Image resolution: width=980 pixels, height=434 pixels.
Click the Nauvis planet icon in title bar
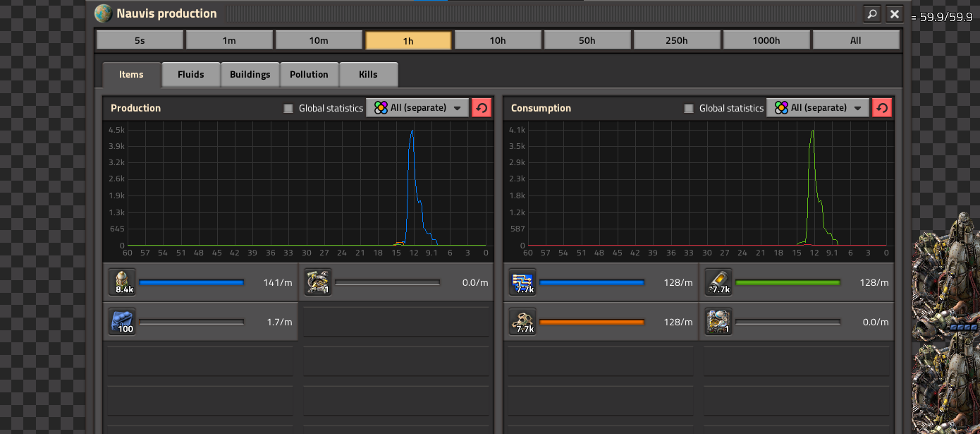tap(104, 13)
